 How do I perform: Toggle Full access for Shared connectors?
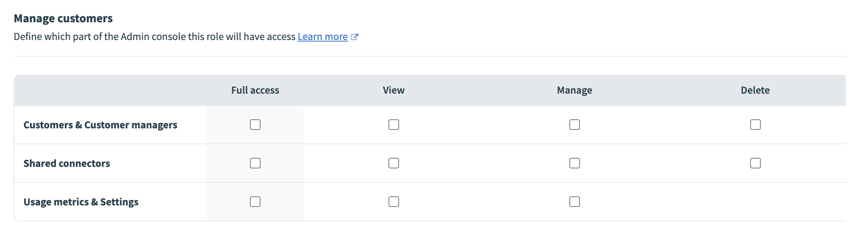point(255,163)
